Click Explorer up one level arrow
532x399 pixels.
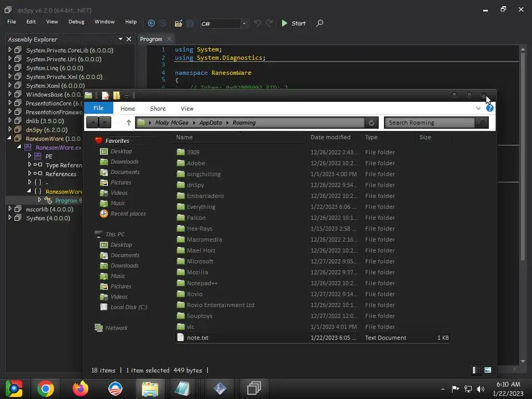coord(129,123)
